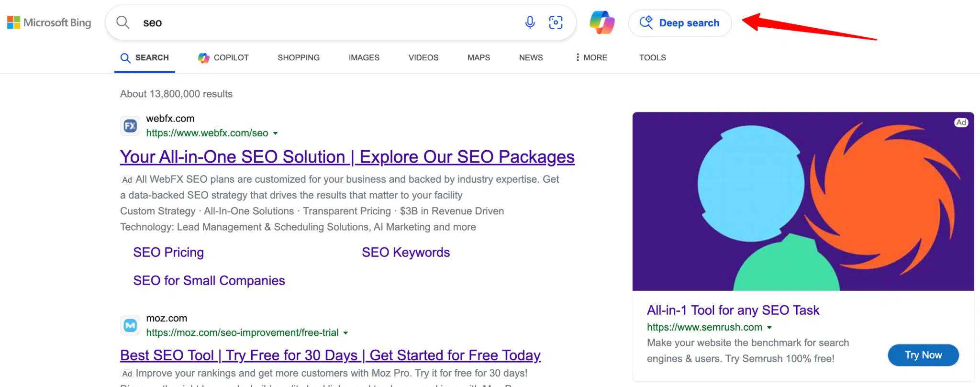Expand the dropdown next to moz.com URL

point(346,332)
